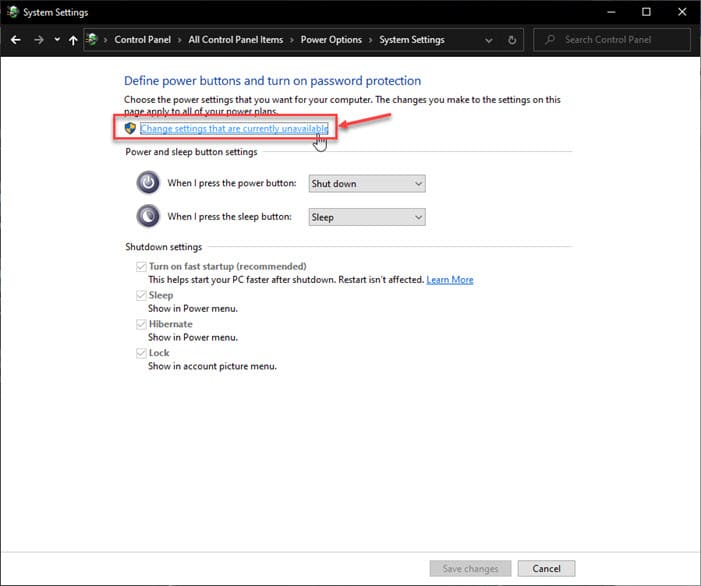Image resolution: width=701 pixels, height=586 pixels.
Task: Navigate to Power Options breadcrumb
Action: [x=331, y=39]
